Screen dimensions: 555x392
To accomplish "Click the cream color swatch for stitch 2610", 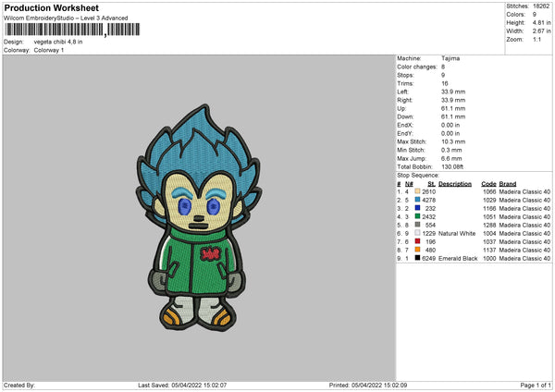I will point(417,191).
